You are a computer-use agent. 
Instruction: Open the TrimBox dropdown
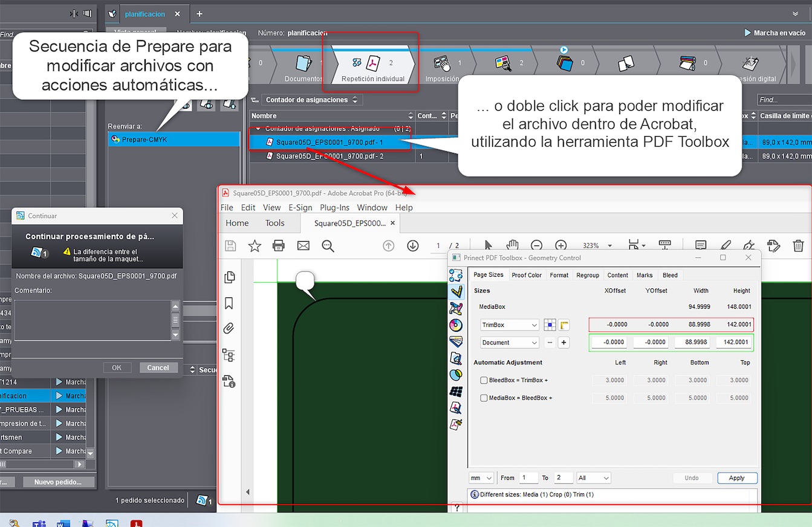[510, 325]
